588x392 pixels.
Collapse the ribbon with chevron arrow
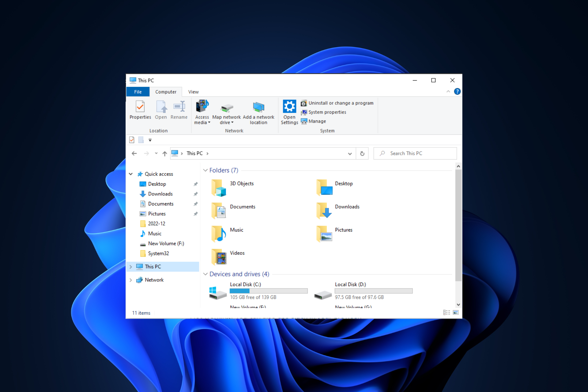coord(448,92)
